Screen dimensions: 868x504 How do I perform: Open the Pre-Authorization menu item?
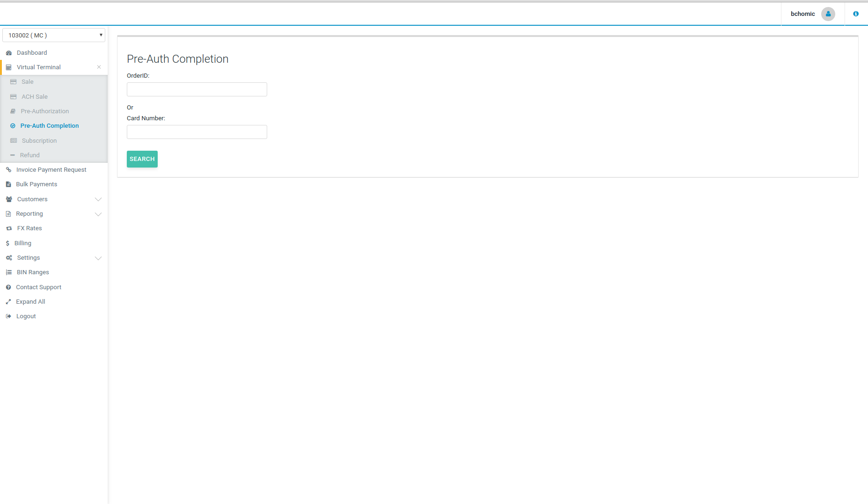pos(44,111)
